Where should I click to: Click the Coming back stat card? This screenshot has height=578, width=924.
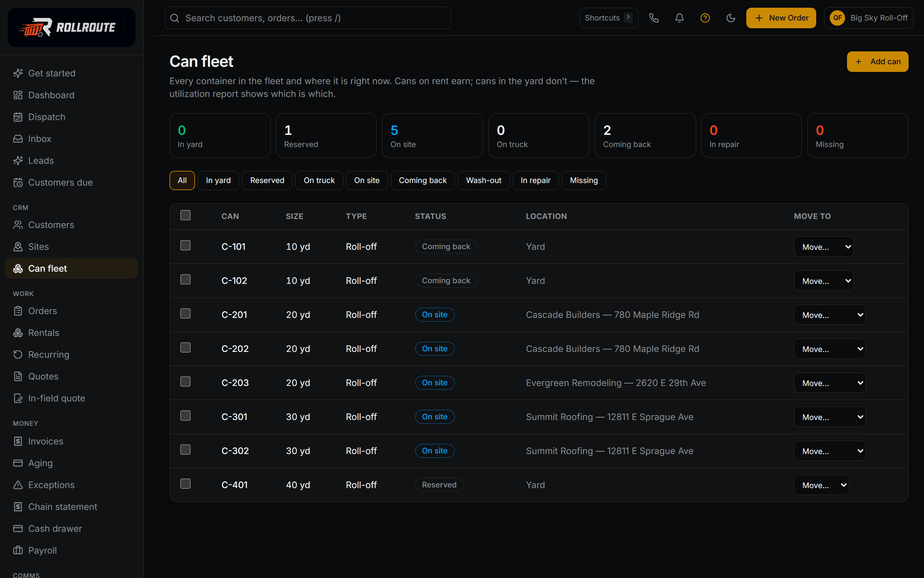(x=645, y=135)
